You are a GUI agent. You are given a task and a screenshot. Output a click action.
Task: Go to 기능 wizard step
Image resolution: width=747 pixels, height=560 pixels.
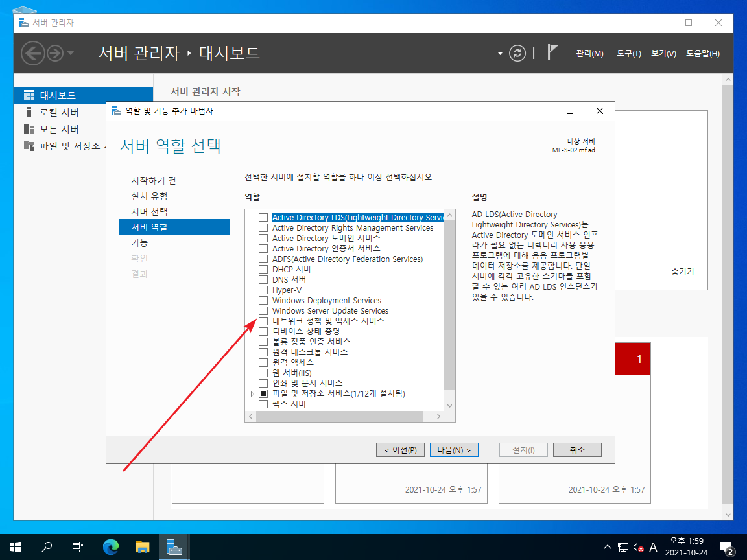pyautogui.click(x=139, y=243)
